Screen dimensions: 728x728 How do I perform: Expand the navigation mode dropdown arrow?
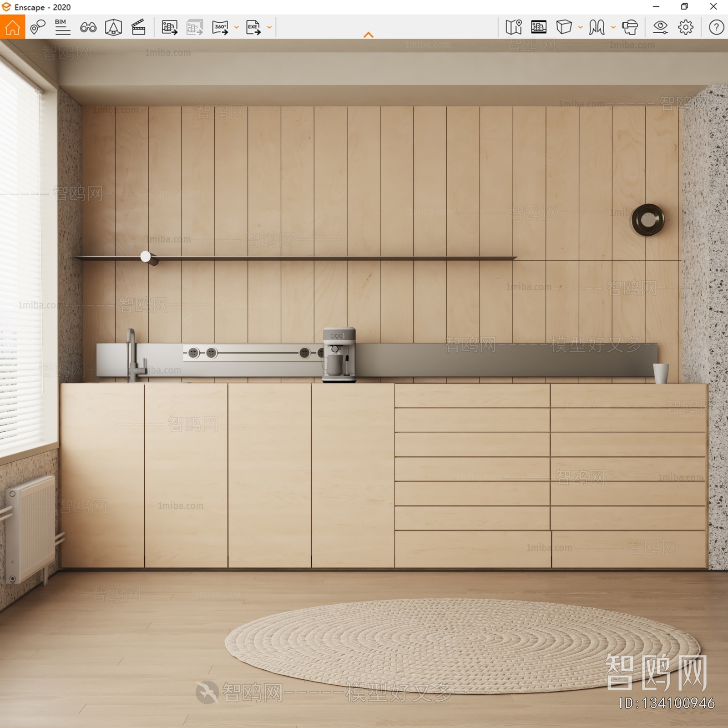(613, 27)
